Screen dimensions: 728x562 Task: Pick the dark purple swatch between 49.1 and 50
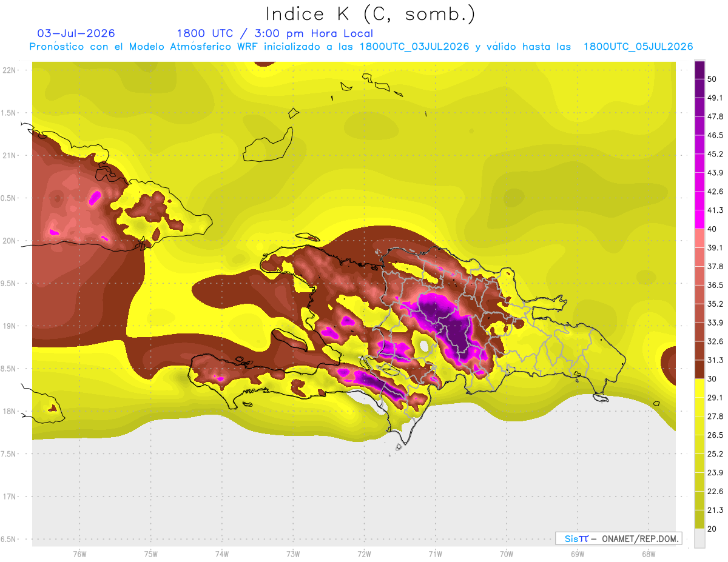pyautogui.click(x=699, y=88)
